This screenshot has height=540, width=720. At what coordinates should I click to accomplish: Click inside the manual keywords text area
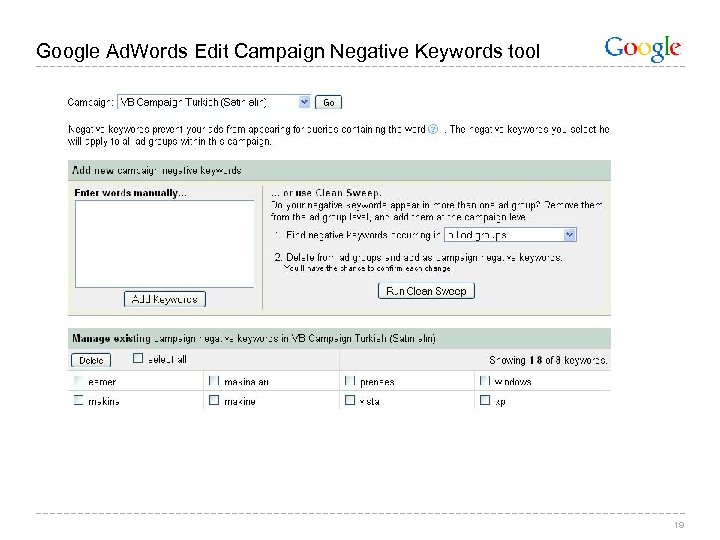[x=164, y=244]
